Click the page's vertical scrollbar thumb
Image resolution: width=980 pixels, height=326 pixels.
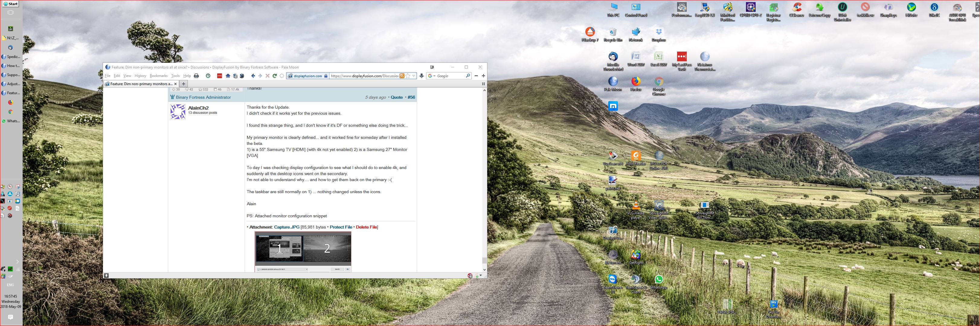click(484, 260)
